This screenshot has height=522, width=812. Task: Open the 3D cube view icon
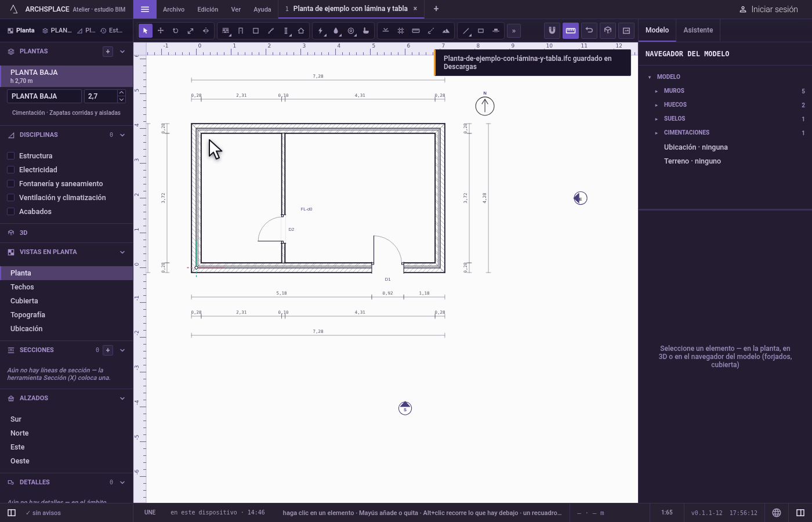pos(608,31)
